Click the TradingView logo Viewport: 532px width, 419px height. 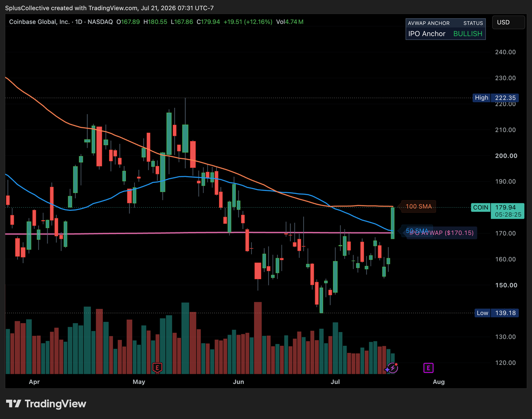[46, 403]
